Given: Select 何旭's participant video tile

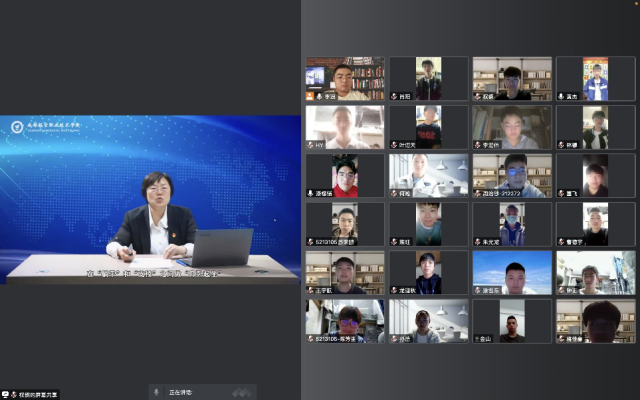Looking at the screenshot, I should pos(428,175).
